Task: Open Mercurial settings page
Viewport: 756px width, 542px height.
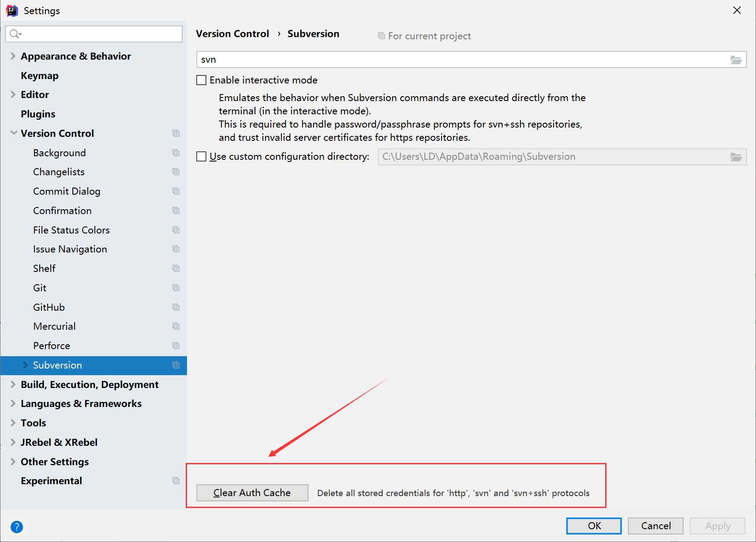Action: (54, 326)
